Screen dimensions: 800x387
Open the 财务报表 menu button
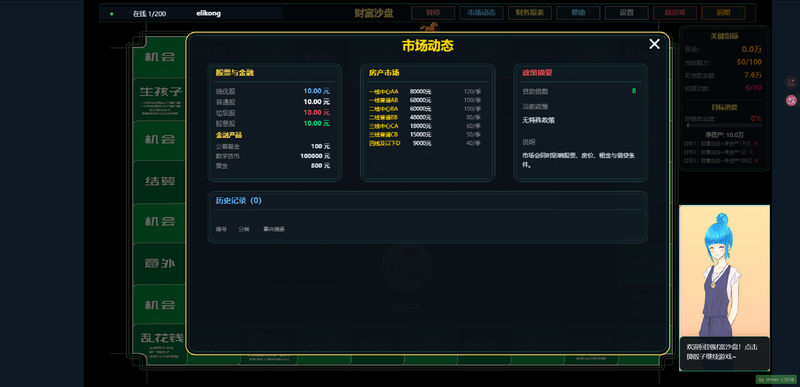530,13
